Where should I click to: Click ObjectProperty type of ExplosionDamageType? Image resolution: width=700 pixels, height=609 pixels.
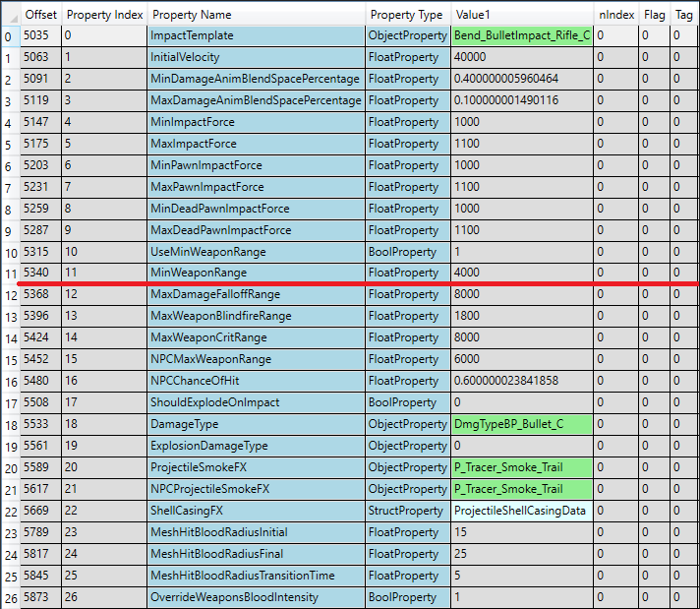(408, 446)
